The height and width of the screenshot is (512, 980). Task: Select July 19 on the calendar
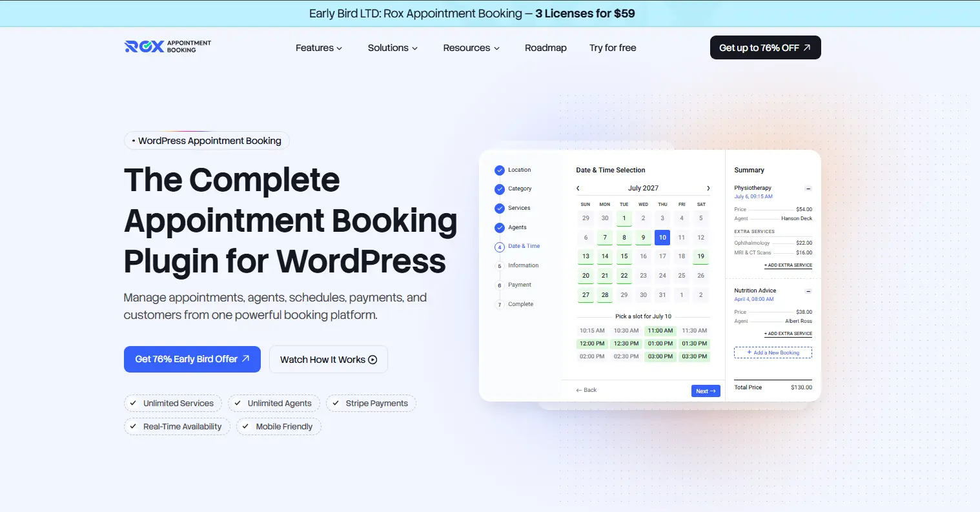click(701, 256)
